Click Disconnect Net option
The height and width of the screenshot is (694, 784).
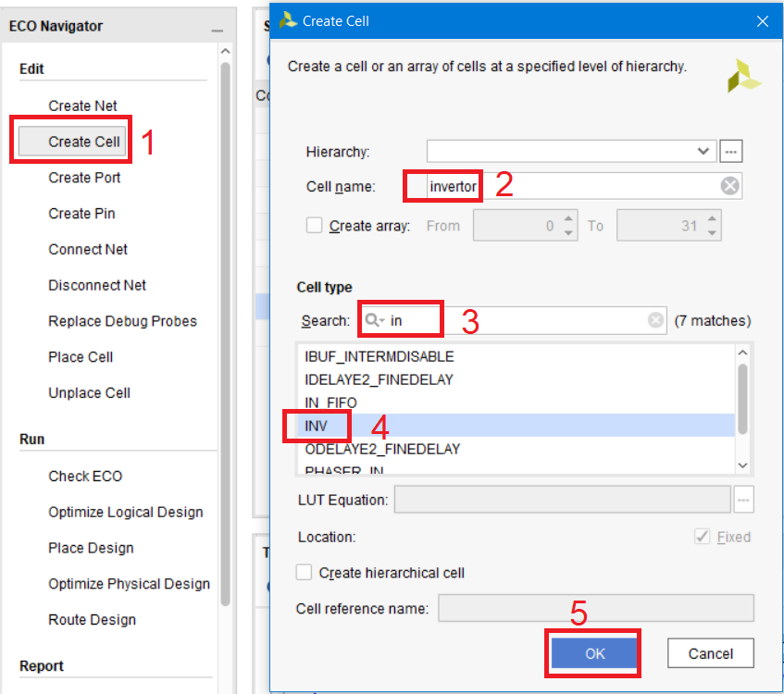(x=97, y=285)
